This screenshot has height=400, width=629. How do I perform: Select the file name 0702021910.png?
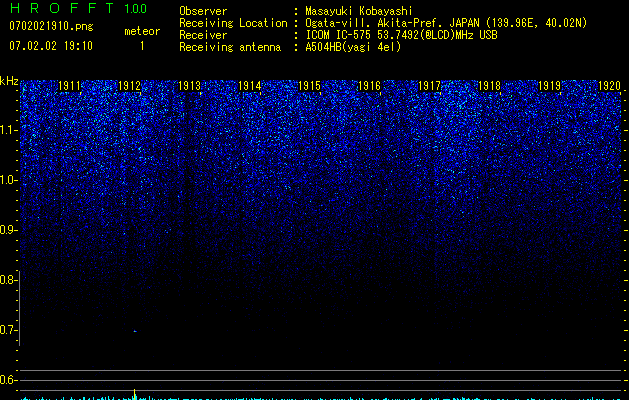[x=51, y=26]
